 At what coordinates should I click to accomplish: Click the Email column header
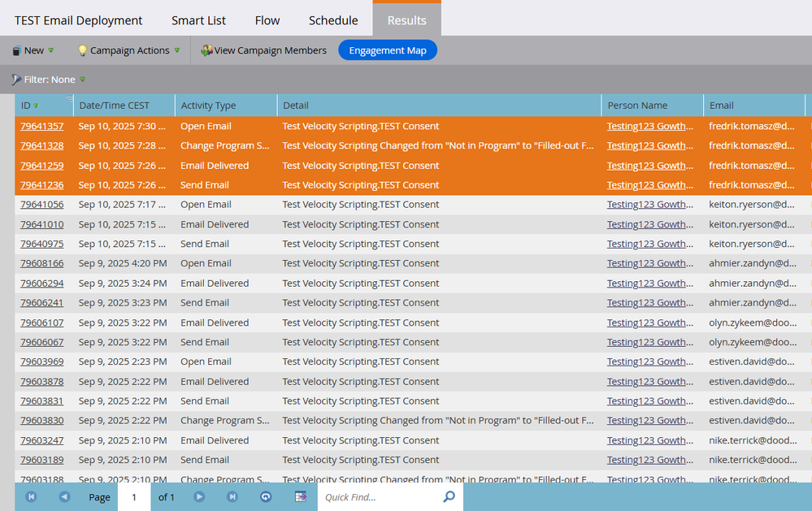(x=754, y=106)
